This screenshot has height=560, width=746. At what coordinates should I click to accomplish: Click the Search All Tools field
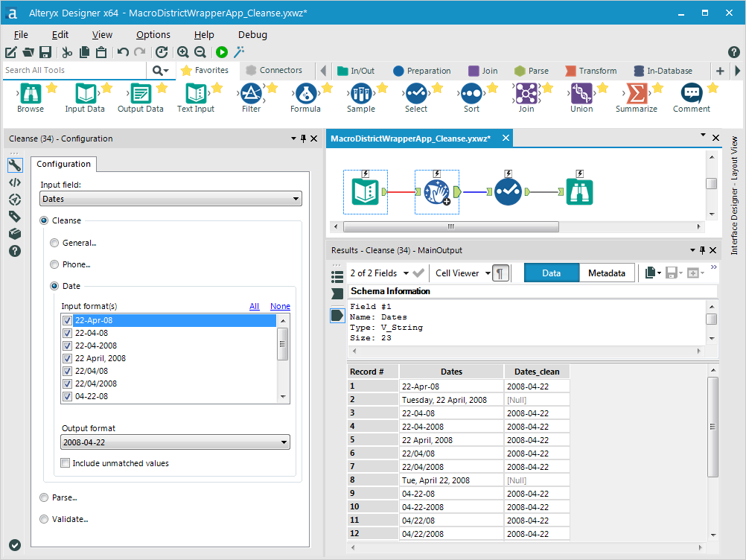click(74, 70)
